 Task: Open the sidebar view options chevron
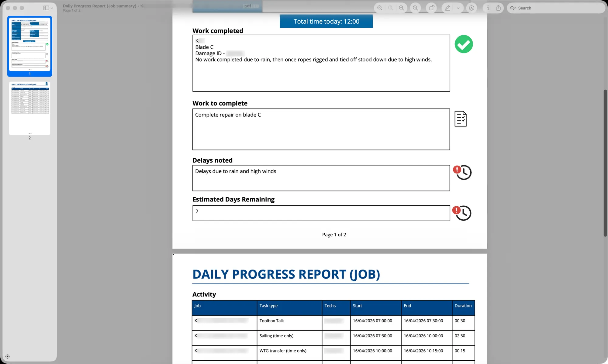pyautogui.click(x=52, y=8)
